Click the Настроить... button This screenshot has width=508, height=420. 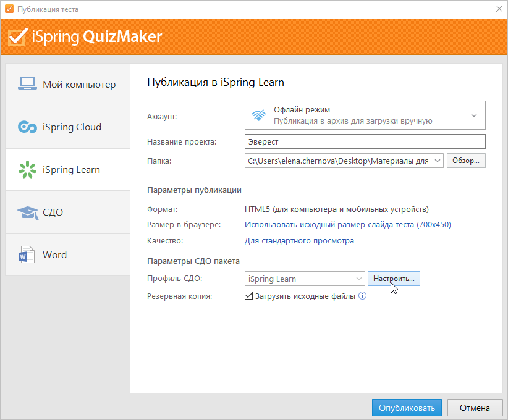point(394,279)
